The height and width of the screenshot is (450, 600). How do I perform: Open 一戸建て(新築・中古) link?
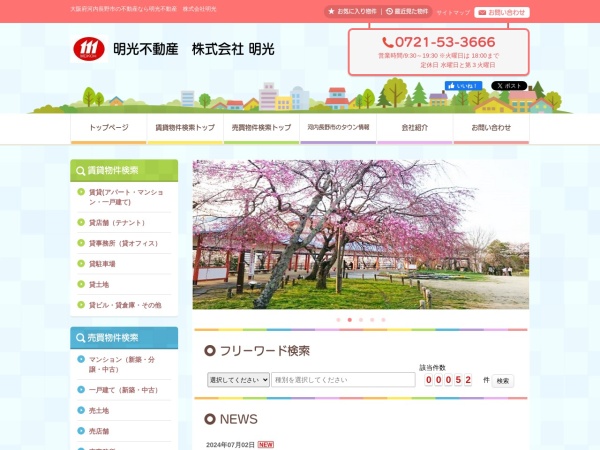123,390
